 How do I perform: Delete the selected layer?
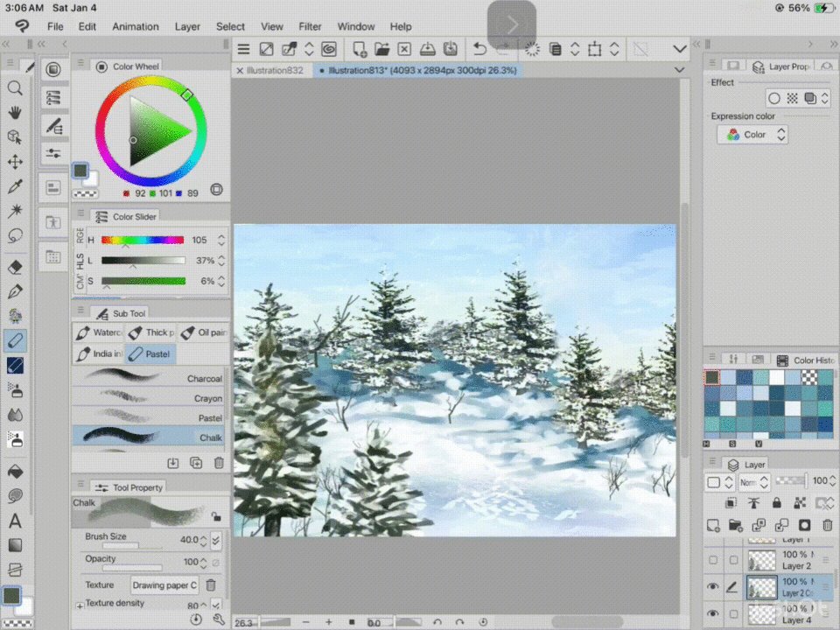(828, 526)
